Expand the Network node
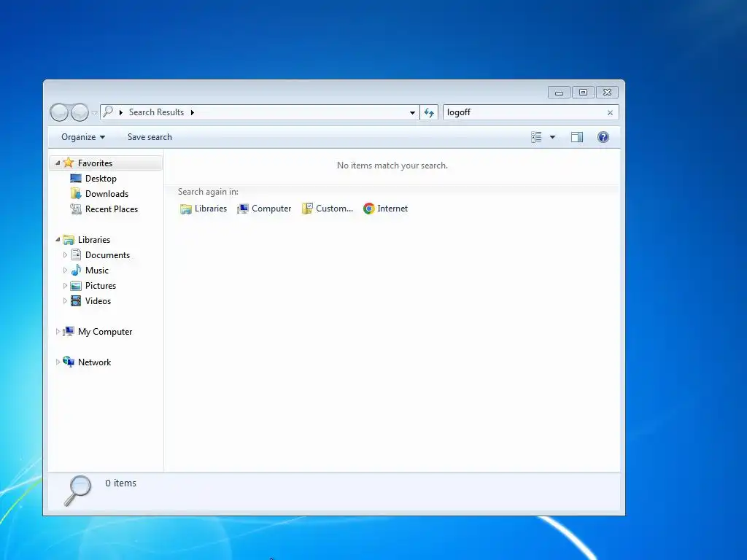The image size is (747, 560). tap(58, 362)
